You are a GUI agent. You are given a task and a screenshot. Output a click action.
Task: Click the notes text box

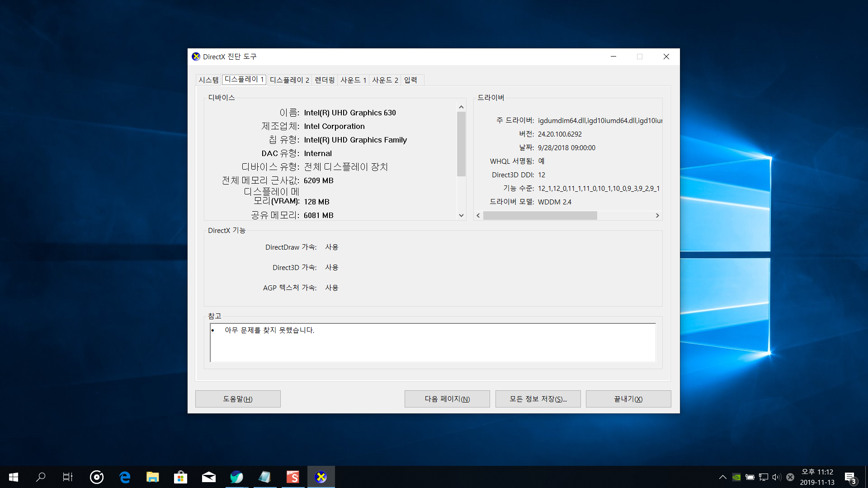tap(433, 342)
